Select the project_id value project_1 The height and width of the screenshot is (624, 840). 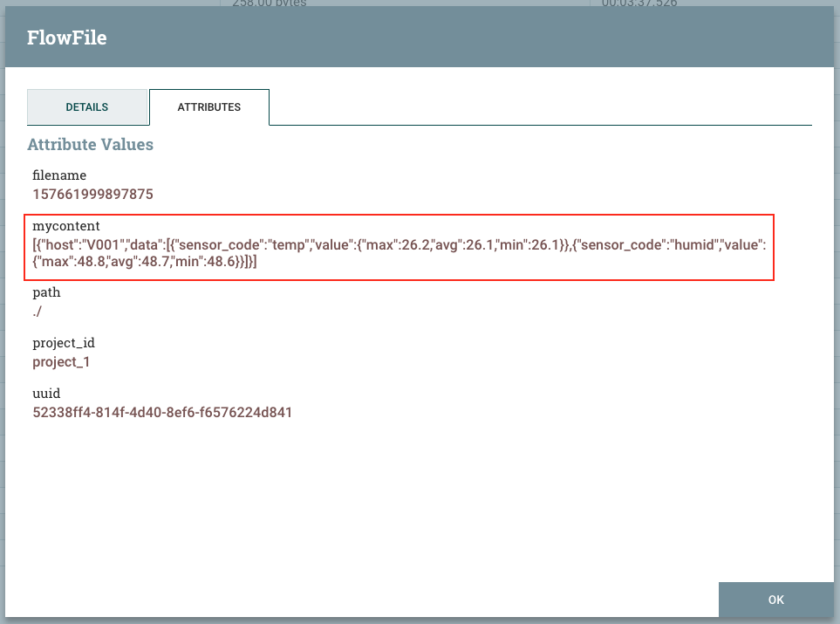61,361
